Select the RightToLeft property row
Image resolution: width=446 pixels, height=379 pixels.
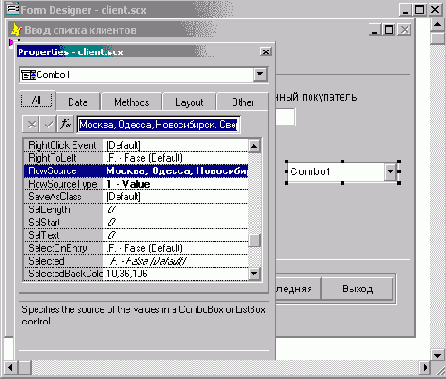(136, 158)
